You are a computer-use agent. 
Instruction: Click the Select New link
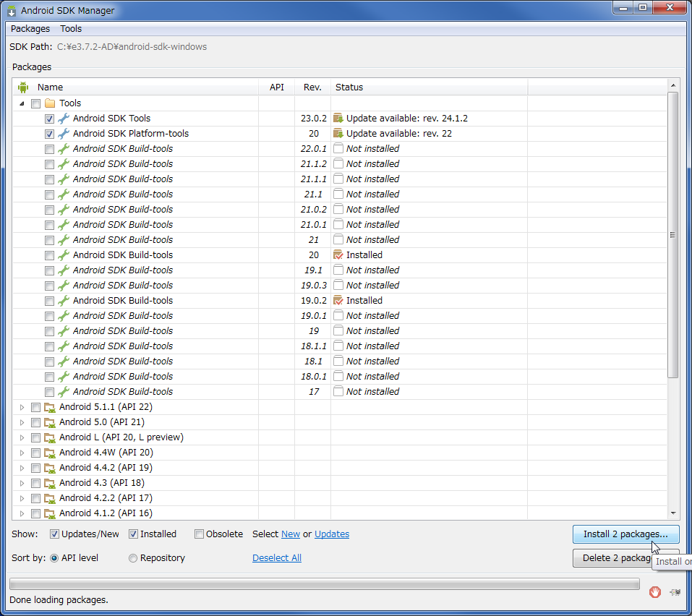coord(291,534)
